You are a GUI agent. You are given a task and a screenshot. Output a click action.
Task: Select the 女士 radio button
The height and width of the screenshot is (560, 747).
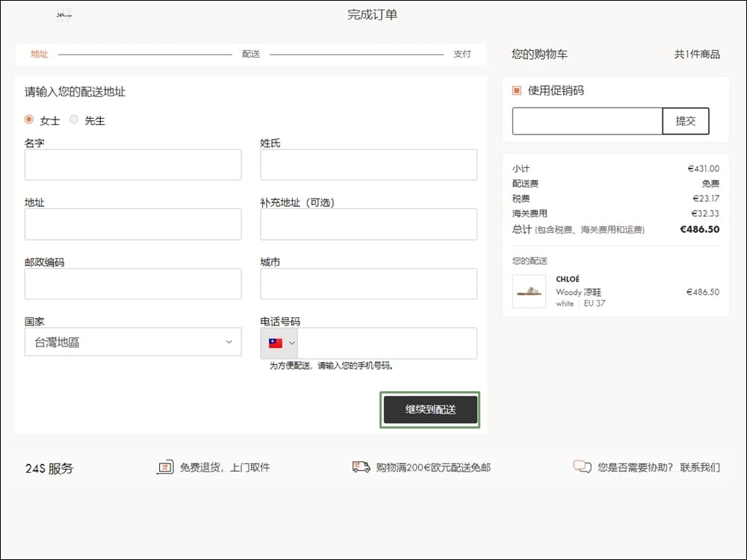coord(29,119)
